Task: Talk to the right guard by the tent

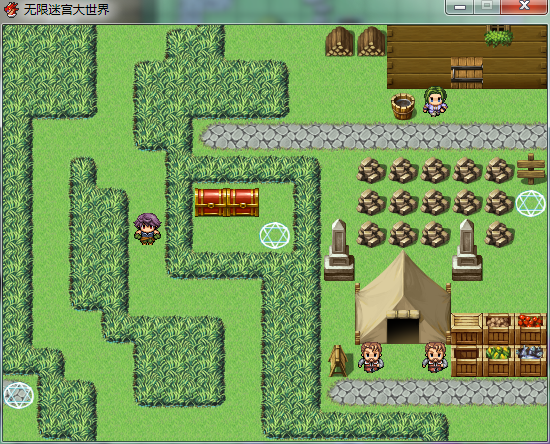Action: pyautogui.click(x=435, y=357)
